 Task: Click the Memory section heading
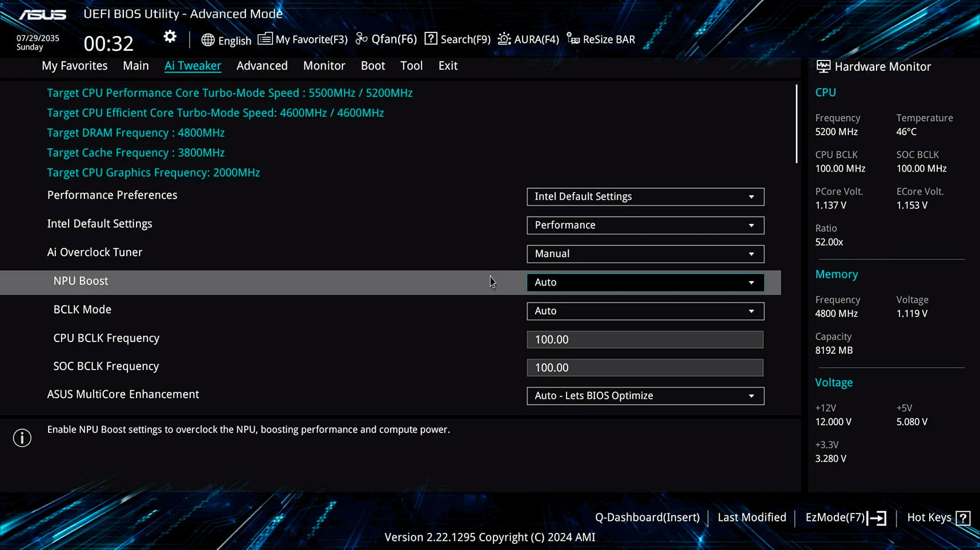point(837,274)
